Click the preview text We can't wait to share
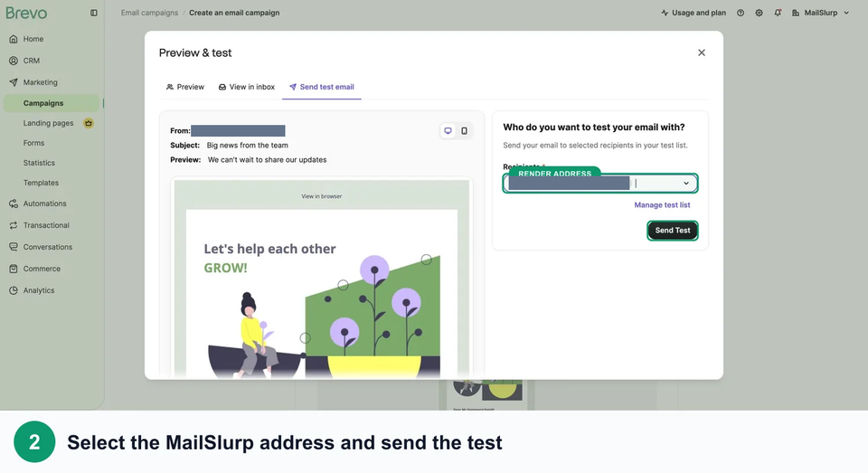 268,159
